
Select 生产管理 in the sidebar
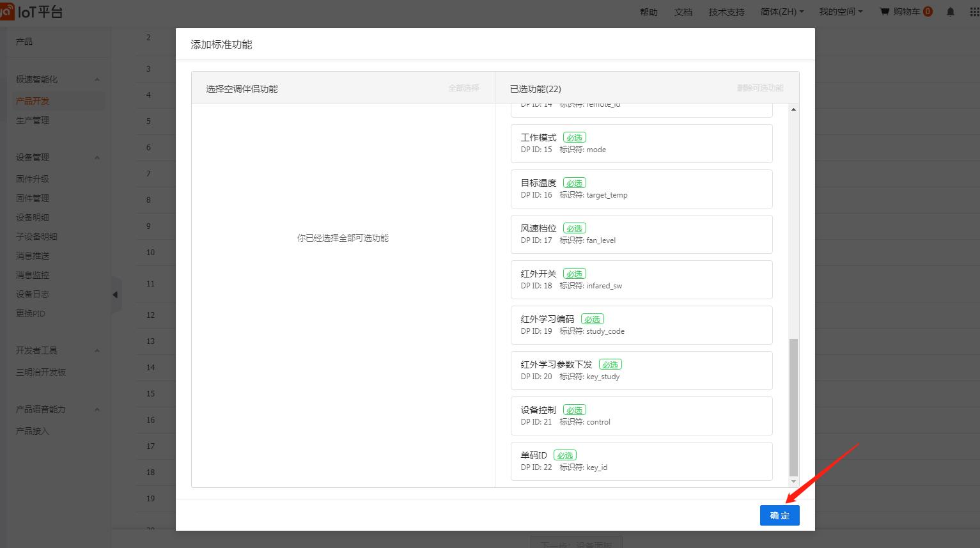coord(33,120)
